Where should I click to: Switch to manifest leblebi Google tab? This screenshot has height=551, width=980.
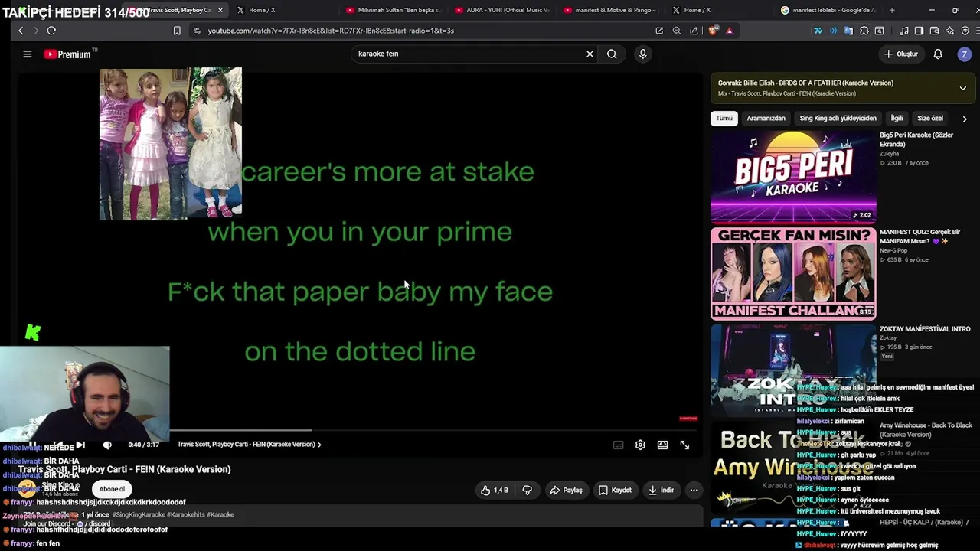(829, 10)
